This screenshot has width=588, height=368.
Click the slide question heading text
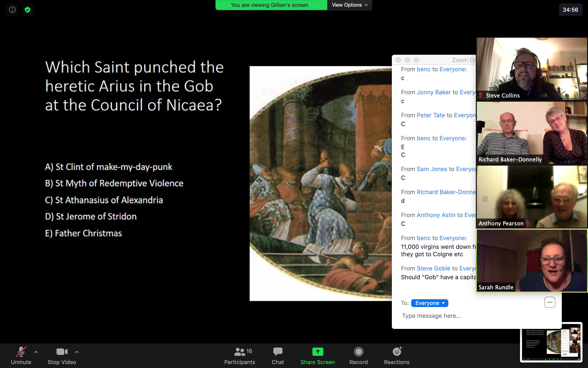[x=134, y=86]
